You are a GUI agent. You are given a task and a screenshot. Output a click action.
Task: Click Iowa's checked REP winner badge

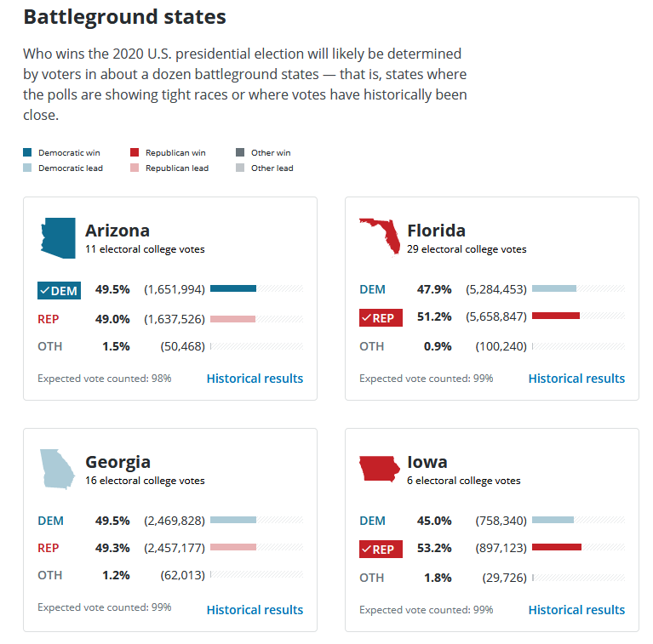pyautogui.click(x=381, y=550)
